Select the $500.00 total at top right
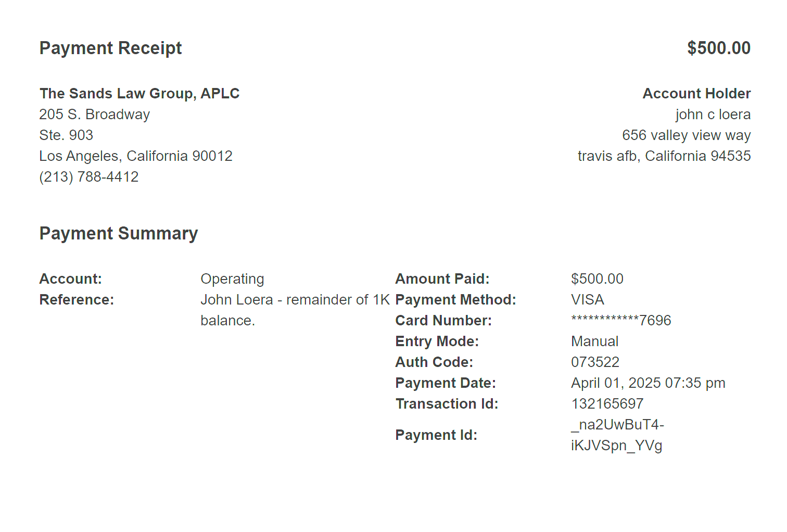787x532 pixels. (719, 48)
